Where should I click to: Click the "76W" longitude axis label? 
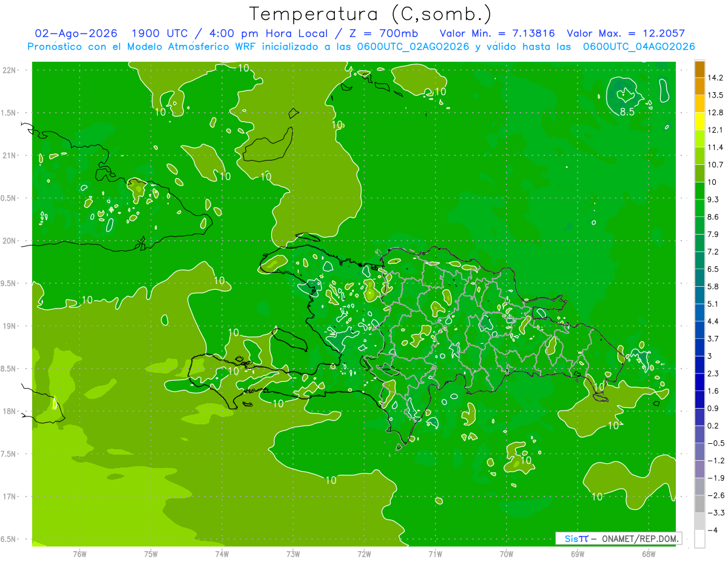(x=79, y=554)
